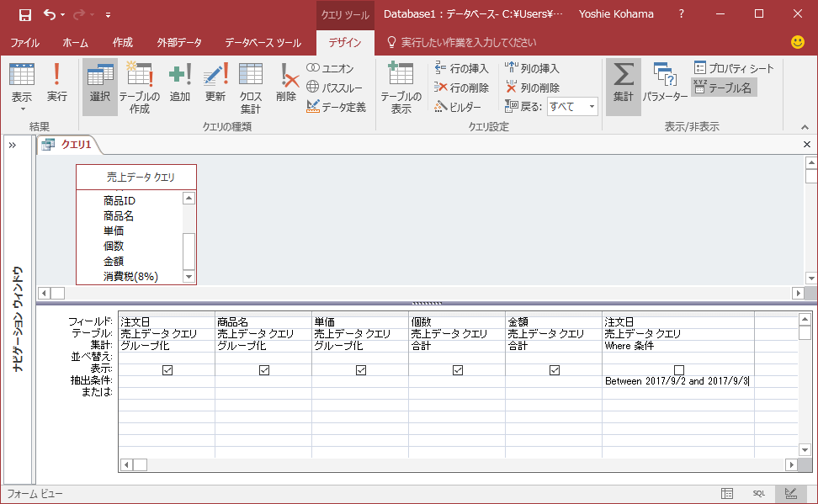Choose the 選択 query type

99,87
